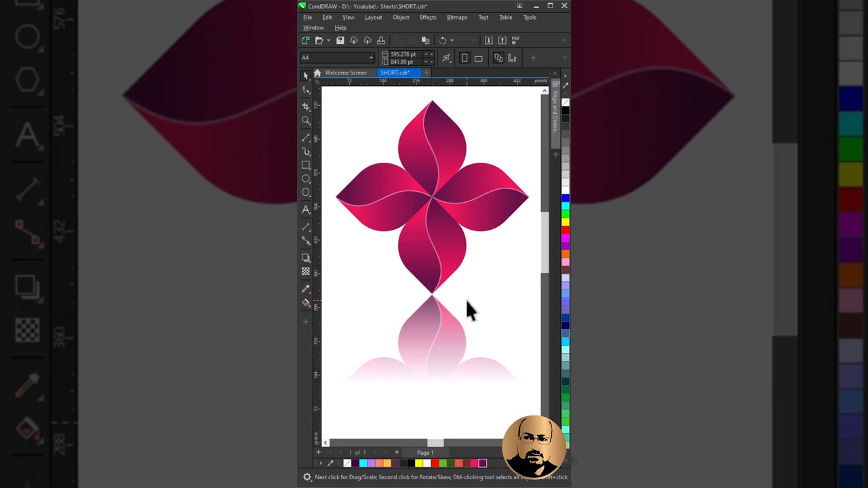This screenshot has width=868, height=488.
Task: Activate the Rectangle tool
Action: [x=306, y=165]
